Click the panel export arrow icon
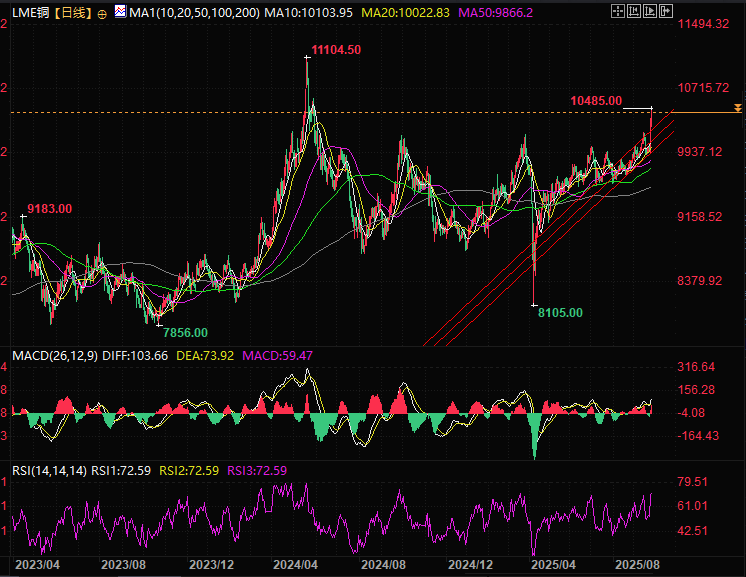This screenshot has height=577, width=746. coord(666,11)
